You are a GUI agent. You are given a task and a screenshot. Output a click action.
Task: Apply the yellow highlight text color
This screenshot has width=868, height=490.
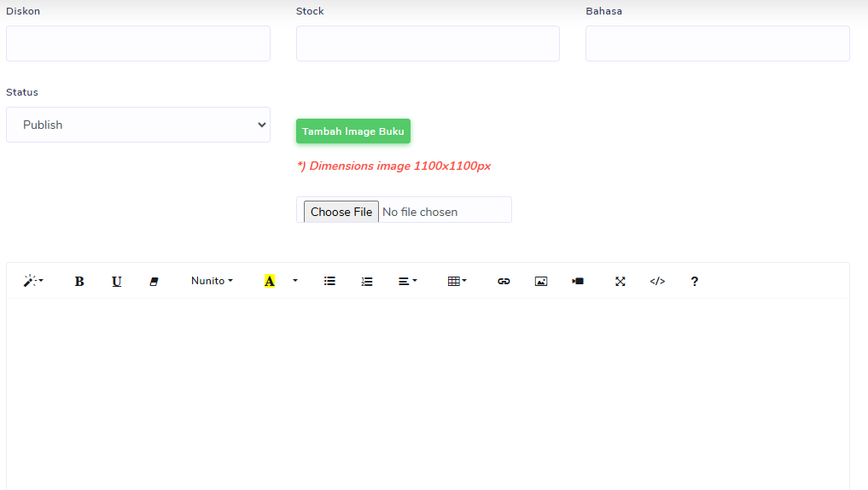(270, 281)
